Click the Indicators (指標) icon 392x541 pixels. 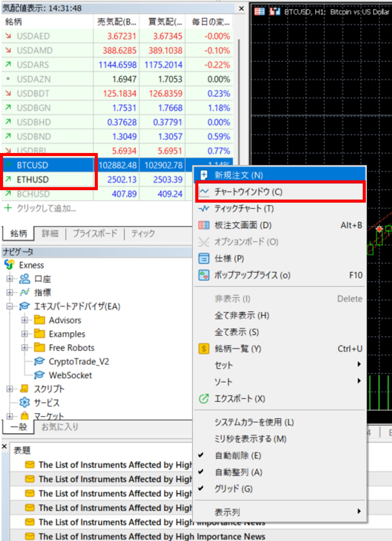[x=24, y=292]
